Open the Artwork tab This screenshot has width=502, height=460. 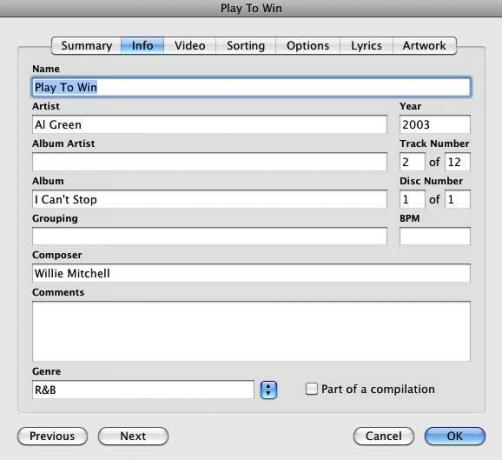(x=424, y=46)
